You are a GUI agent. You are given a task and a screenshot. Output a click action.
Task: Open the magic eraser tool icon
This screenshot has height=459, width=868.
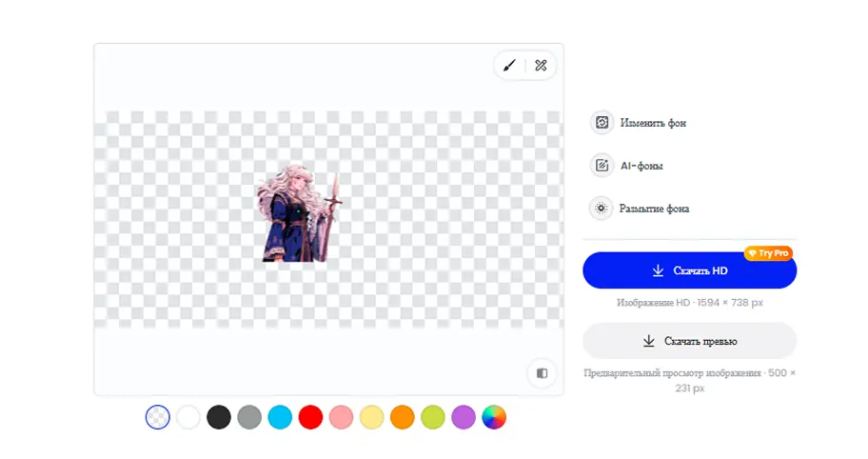(541, 66)
